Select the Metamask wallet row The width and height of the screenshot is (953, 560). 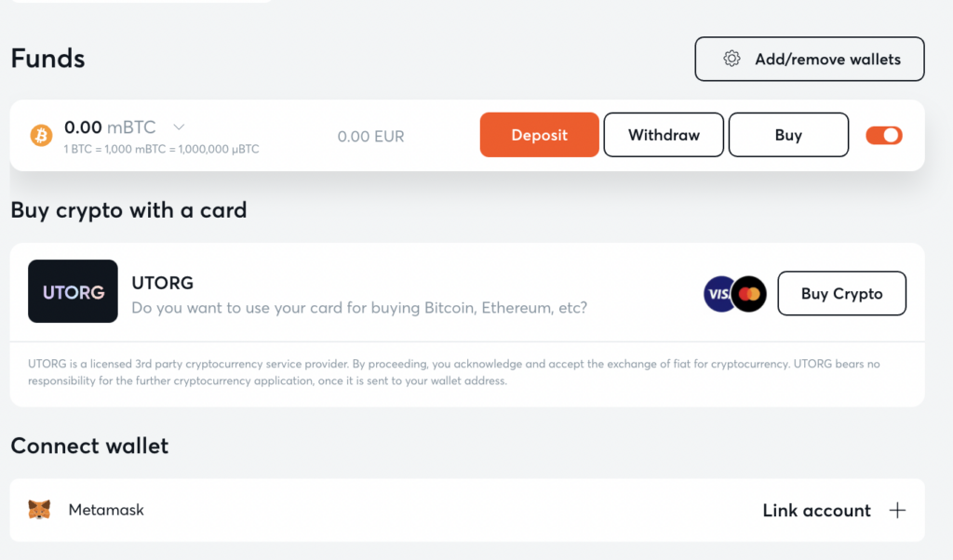(467, 510)
